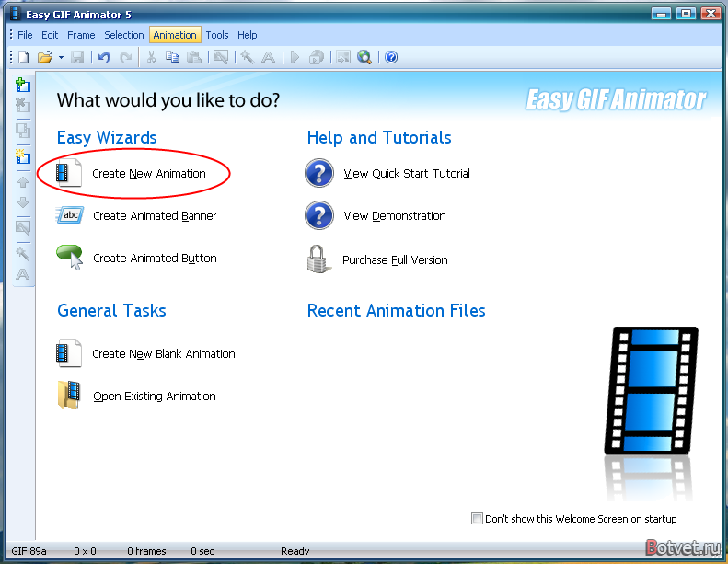Viewport: 728px width, 564px height.
Task: Copy using the toolbar Copy icon
Action: click(x=172, y=57)
